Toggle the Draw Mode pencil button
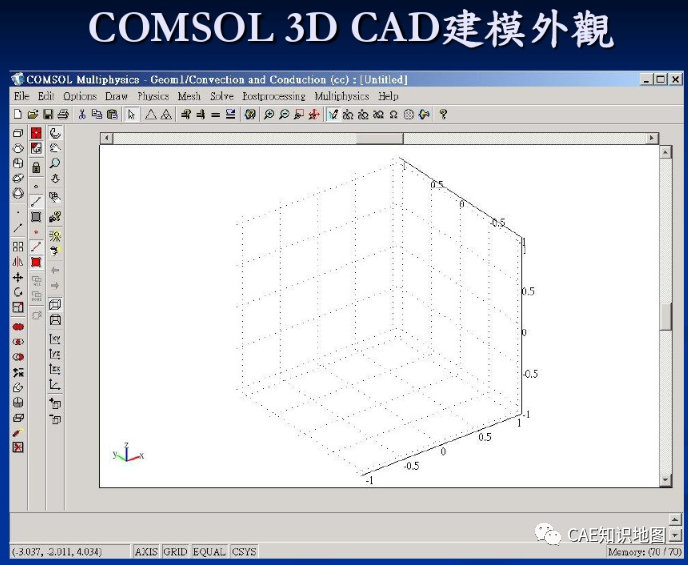 (x=333, y=114)
